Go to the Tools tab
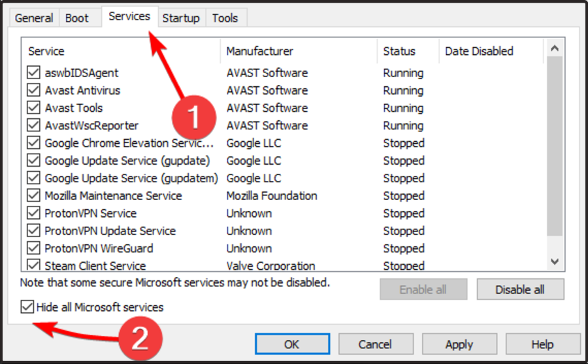The height and width of the screenshot is (364, 588). pyautogui.click(x=225, y=18)
